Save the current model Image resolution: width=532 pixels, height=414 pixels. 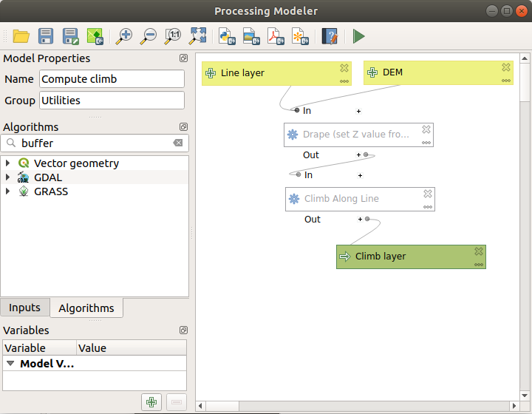[x=46, y=35]
